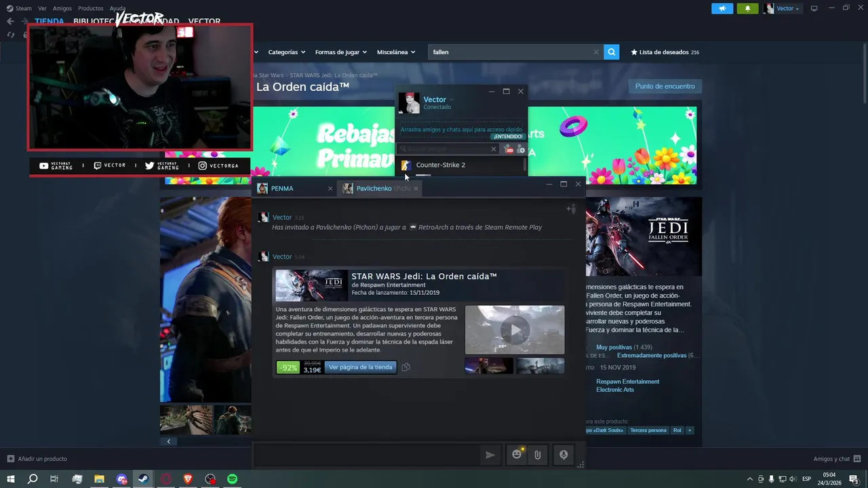Start voice chat with microphone icon

coord(564,455)
